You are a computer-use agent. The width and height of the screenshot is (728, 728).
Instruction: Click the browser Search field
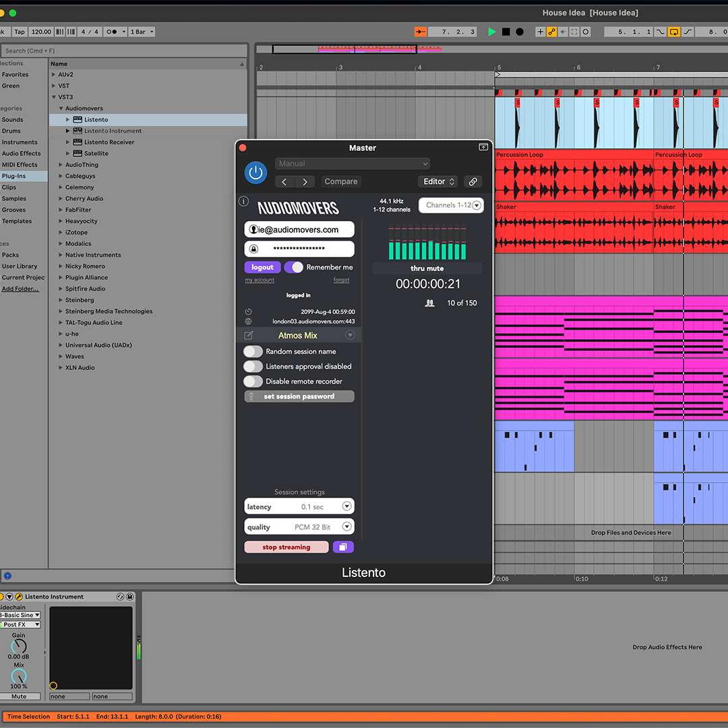coord(124,51)
